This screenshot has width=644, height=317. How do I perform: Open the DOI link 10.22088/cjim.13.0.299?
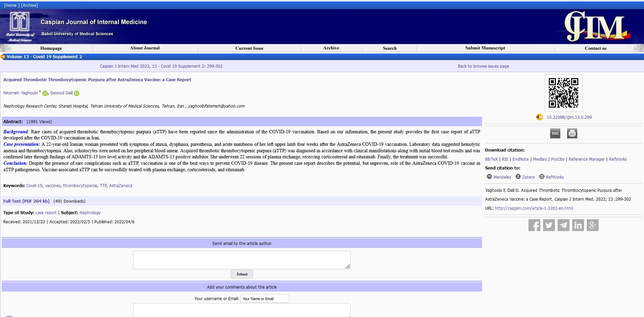[569, 117]
